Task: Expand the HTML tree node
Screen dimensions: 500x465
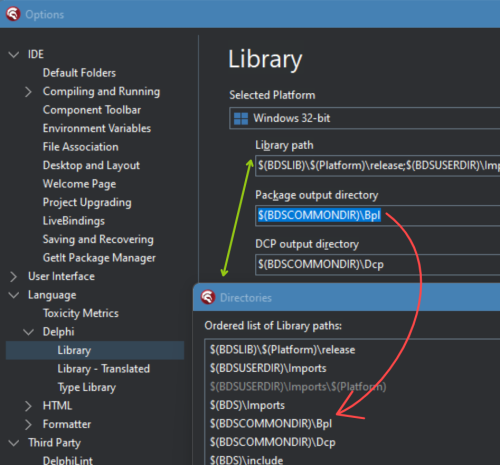Action: (x=28, y=406)
